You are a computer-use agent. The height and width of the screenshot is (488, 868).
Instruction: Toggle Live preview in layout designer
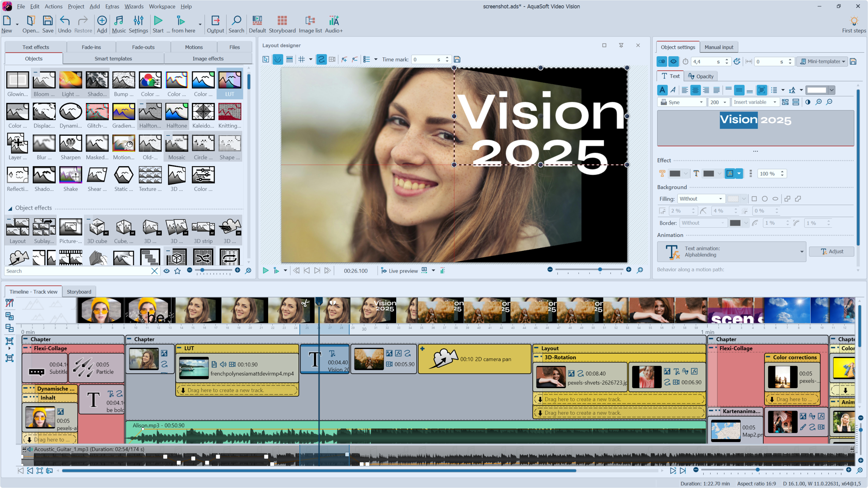tap(399, 270)
